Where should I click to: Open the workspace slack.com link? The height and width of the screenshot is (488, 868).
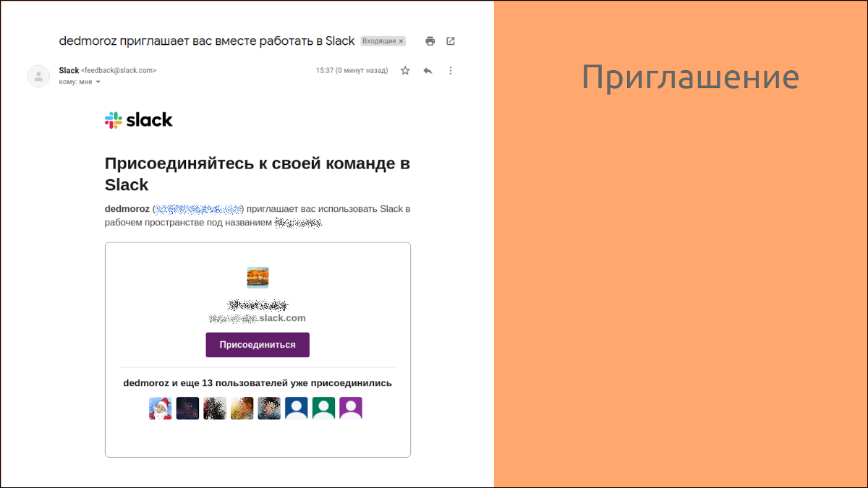pos(258,317)
